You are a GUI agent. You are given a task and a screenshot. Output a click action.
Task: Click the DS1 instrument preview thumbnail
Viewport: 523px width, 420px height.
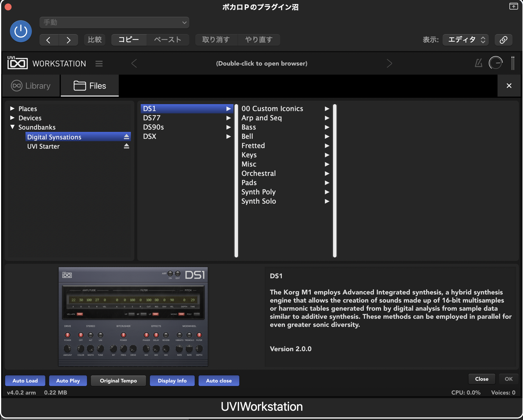coord(133,317)
